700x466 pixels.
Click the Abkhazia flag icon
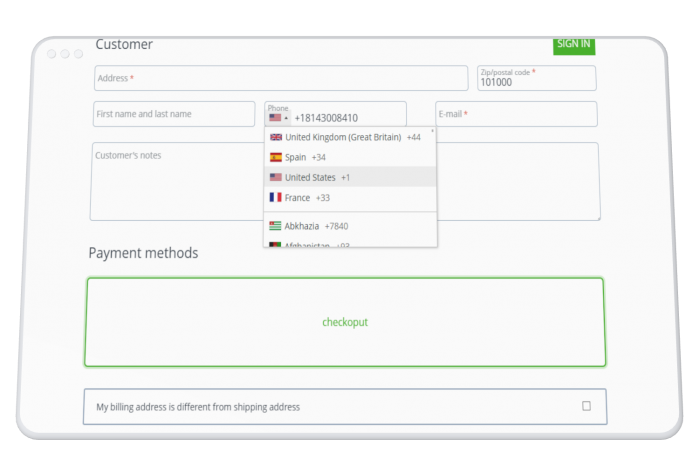tap(275, 226)
